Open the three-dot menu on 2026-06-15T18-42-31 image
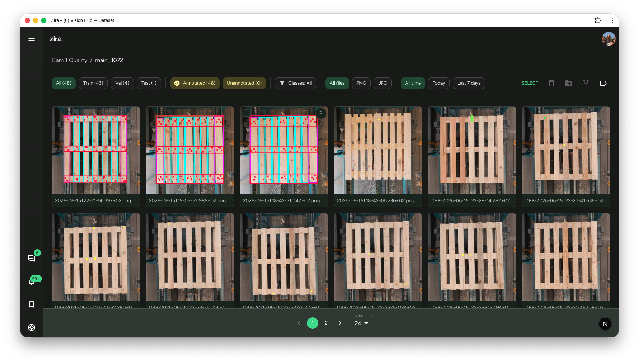 (x=321, y=113)
